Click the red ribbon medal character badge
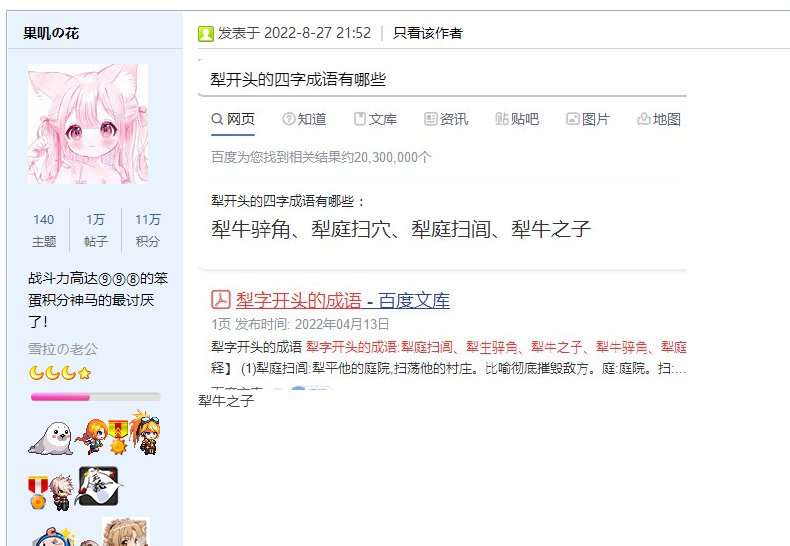The width and height of the screenshot is (790, 546). (x=50, y=492)
